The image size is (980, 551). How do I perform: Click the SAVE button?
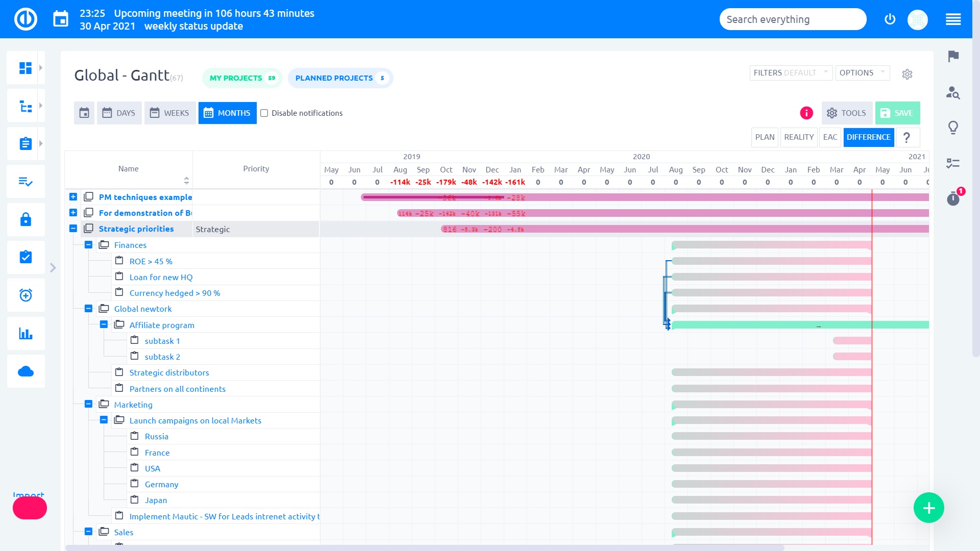click(x=897, y=113)
